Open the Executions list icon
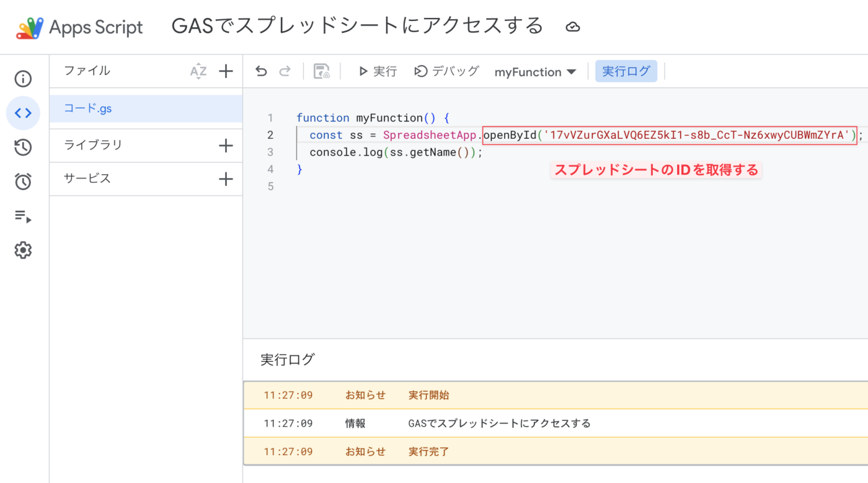The height and width of the screenshot is (483, 868). pos(23,216)
